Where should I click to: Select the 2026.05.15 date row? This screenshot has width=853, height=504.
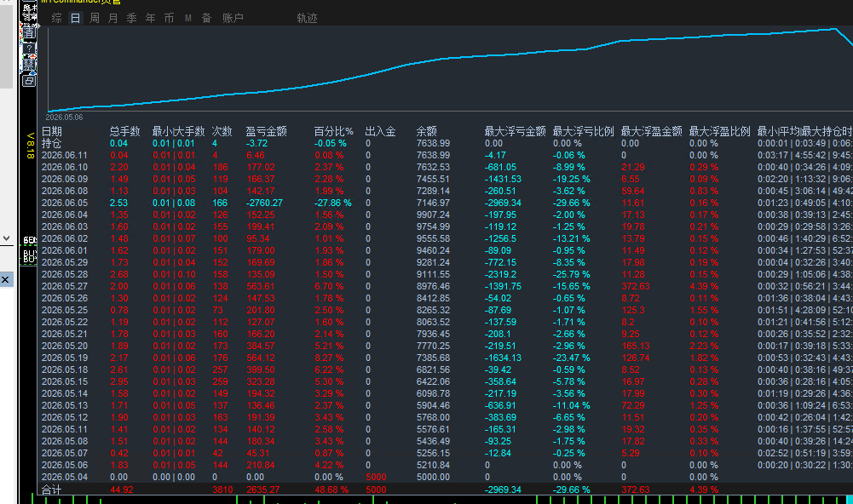click(x=446, y=381)
